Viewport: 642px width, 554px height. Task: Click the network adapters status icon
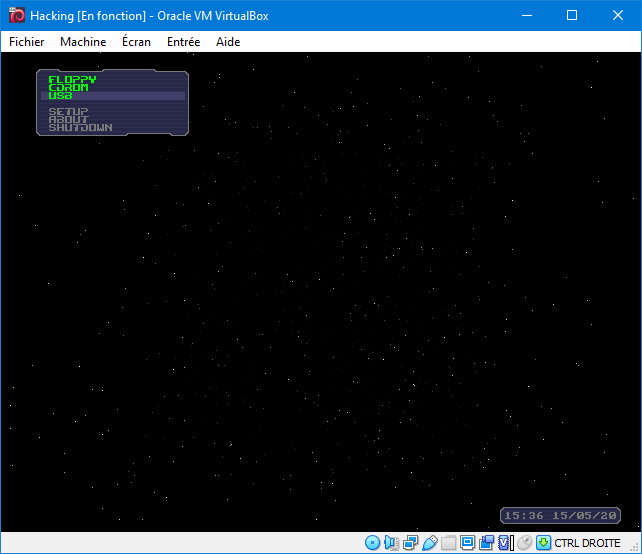click(x=411, y=543)
